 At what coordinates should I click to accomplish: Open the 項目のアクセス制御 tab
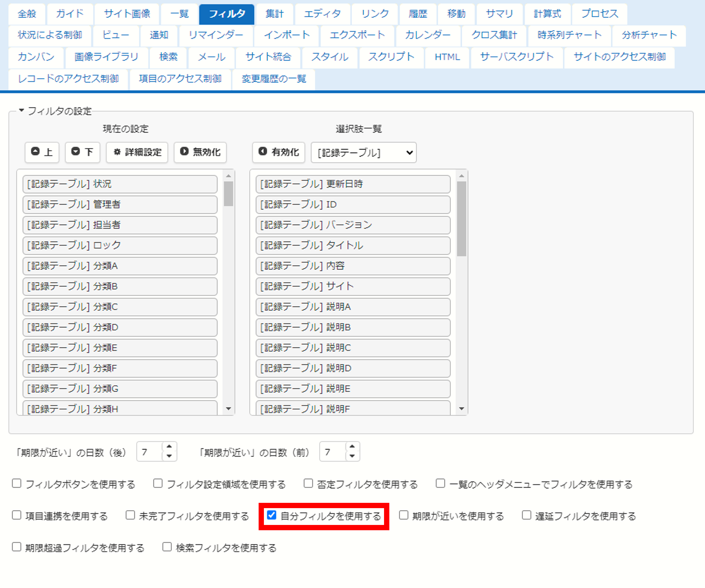[180, 79]
